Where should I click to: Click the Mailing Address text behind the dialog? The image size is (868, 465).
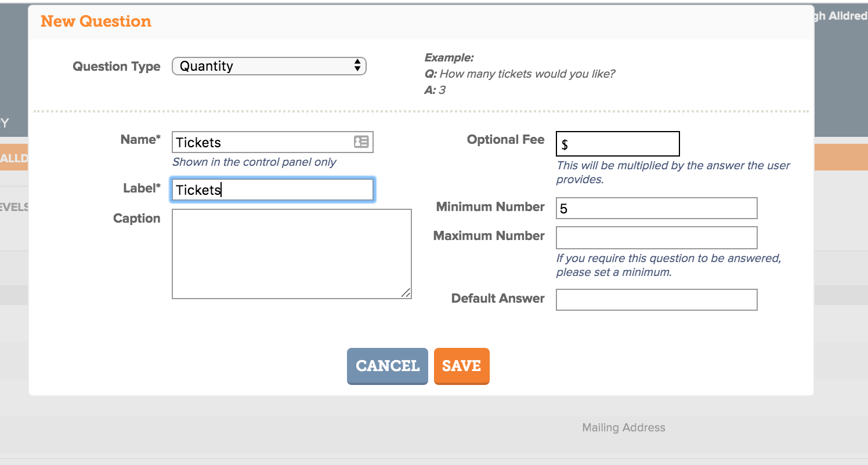tap(624, 428)
